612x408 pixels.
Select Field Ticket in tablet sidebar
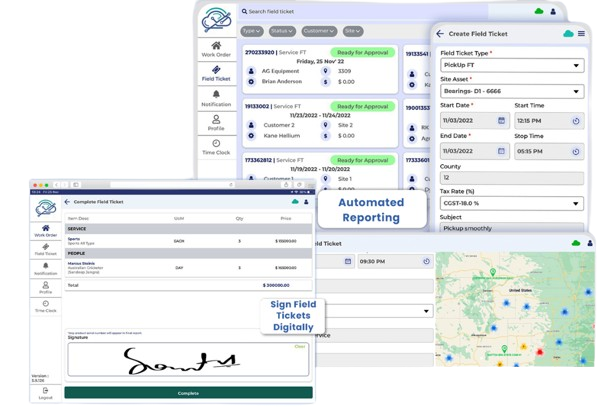pos(216,74)
